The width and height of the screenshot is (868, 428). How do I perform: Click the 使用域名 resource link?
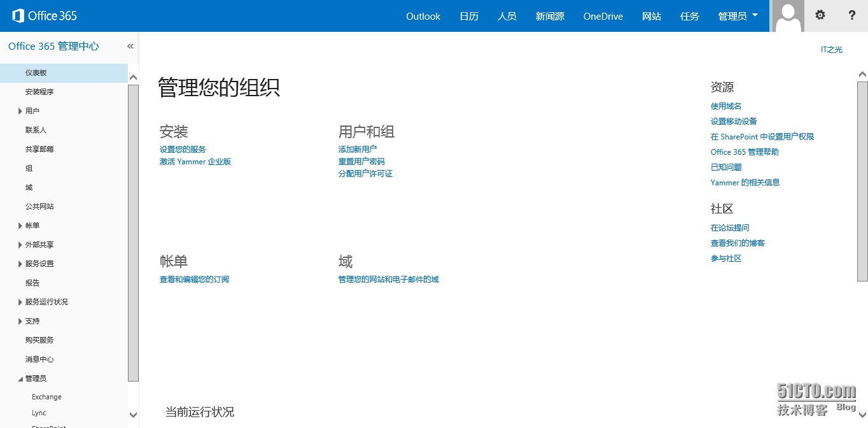click(726, 106)
